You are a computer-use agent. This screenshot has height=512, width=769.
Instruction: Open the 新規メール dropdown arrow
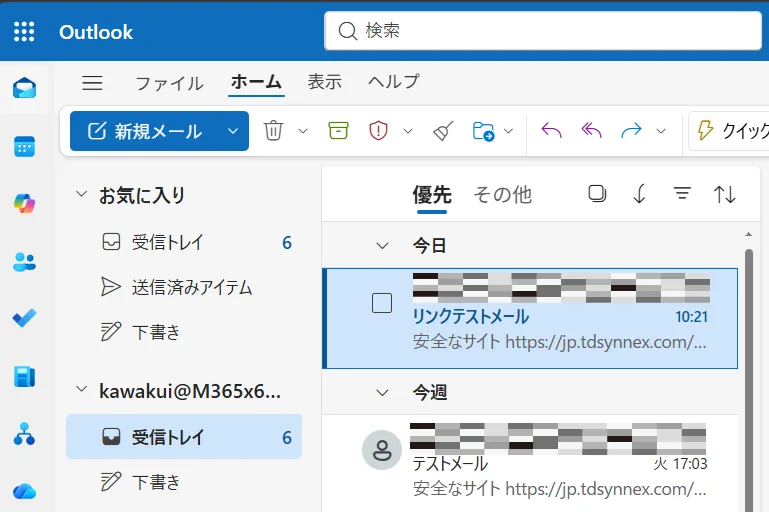(233, 131)
